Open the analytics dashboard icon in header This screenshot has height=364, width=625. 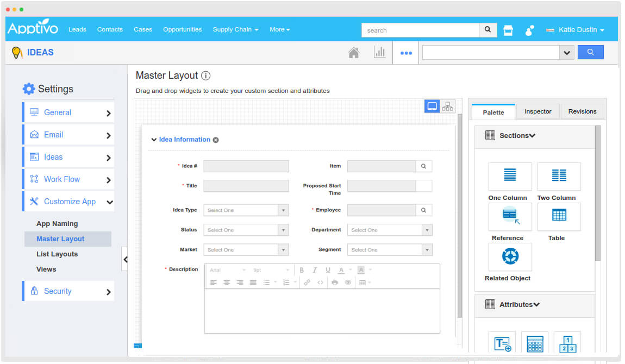(380, 52)
